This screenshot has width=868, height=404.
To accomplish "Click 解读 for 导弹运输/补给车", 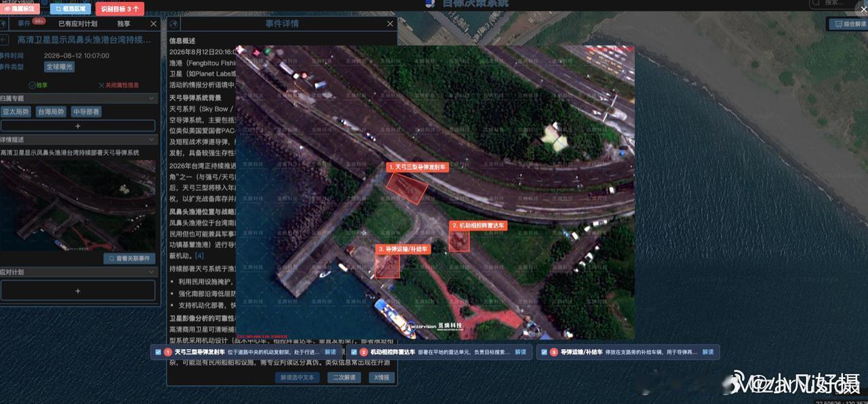I will click(707, 352).
